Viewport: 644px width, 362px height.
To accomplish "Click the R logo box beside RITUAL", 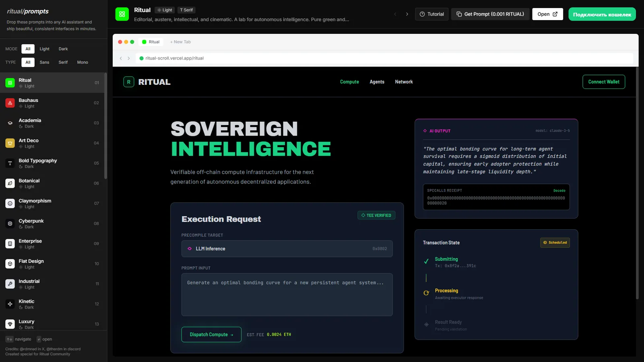I will [x=129, y=82].
